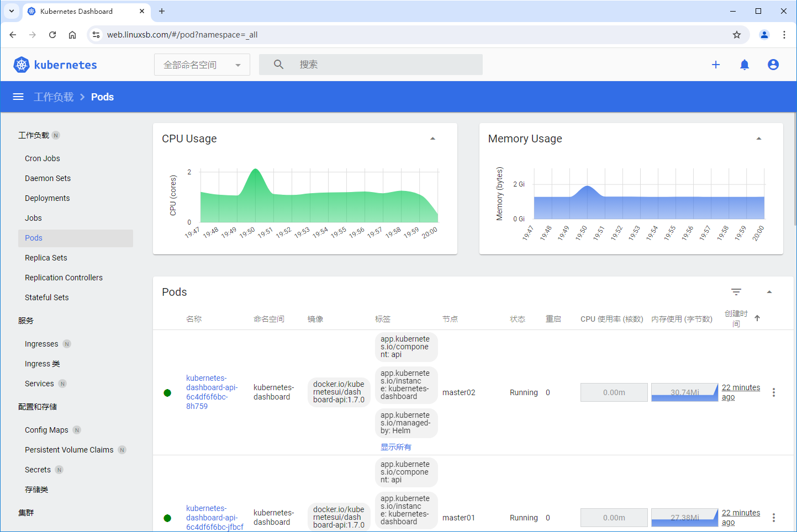The width and height of the screenshot is (797, 532).
Task: Click the plus create resource icon
Action: (x=716, y=65)
